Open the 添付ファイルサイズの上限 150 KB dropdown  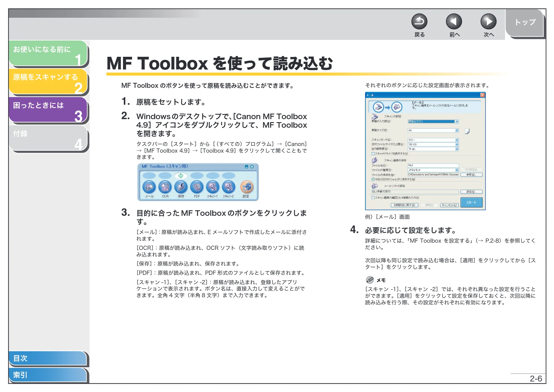click(433, 144)
